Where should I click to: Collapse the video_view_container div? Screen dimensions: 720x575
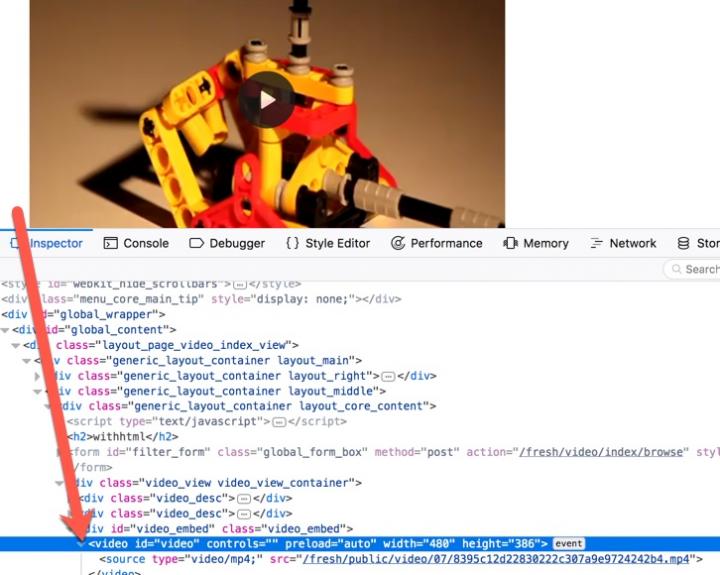click(x=59, y=483)
